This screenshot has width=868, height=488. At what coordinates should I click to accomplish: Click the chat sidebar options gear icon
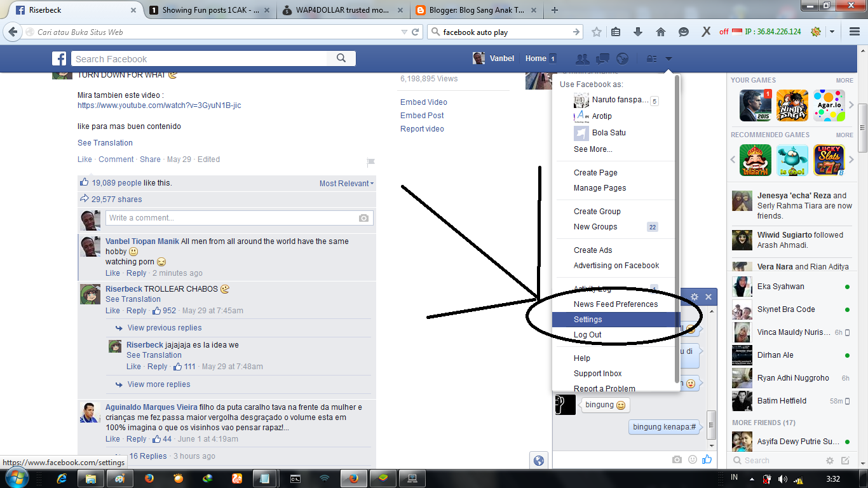point(830,461)
